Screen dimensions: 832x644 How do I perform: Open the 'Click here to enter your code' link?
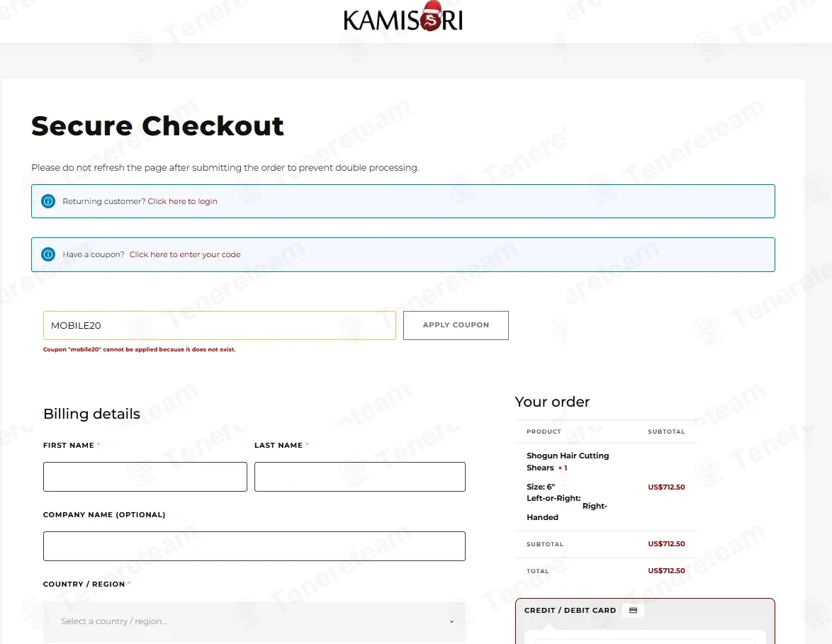(x=185, y=254)
